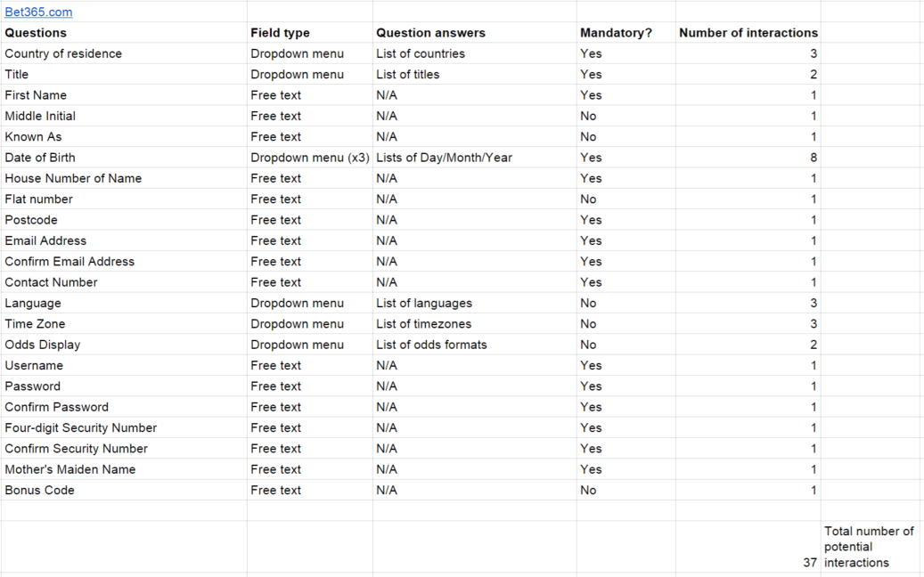This screenshot has width=924, height=577.
Task: Click the "List of timezones" cell
Action: (x=423, y=324)
